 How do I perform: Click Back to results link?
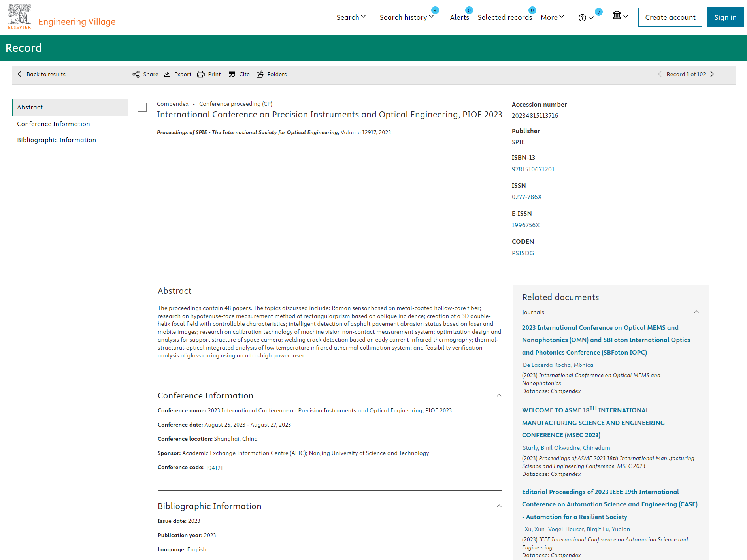46,74
